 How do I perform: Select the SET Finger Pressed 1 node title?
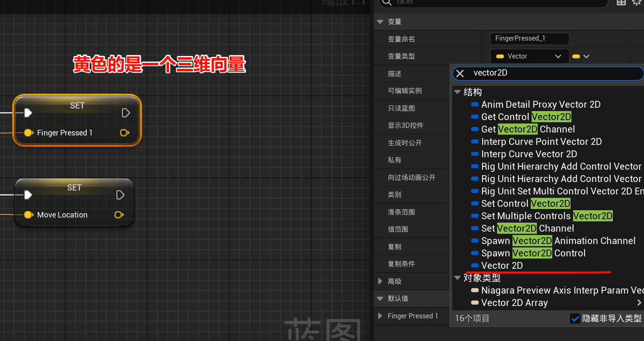click(x=77, y=106)
